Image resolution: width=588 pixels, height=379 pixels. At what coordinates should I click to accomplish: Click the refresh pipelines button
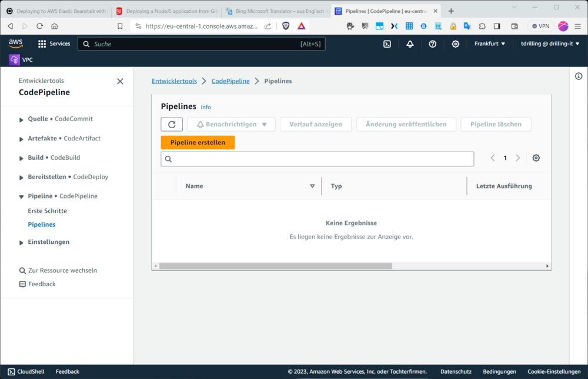pyautogui.click(x=172, y=125)
